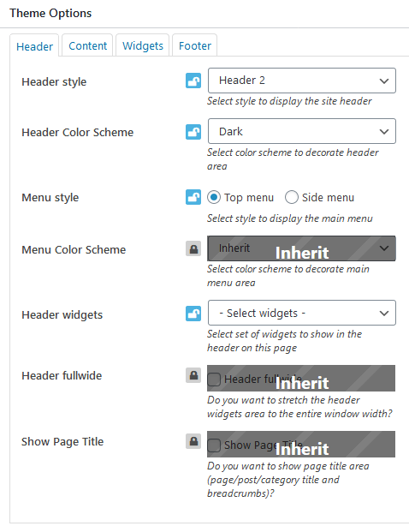409x532 pixels.
Task: Unlock the padlock icon for Menu Color Scheme
Action: [193, 249]
